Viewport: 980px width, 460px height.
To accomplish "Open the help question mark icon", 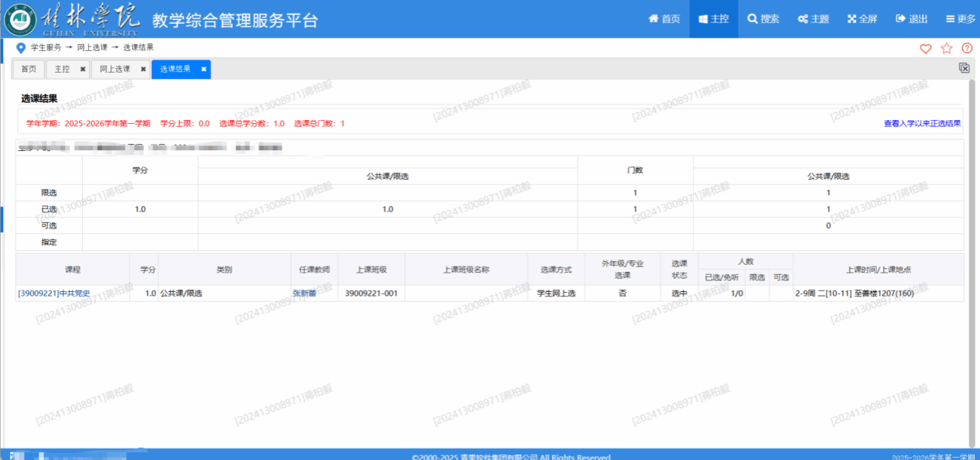I will (x=967, y=49).
